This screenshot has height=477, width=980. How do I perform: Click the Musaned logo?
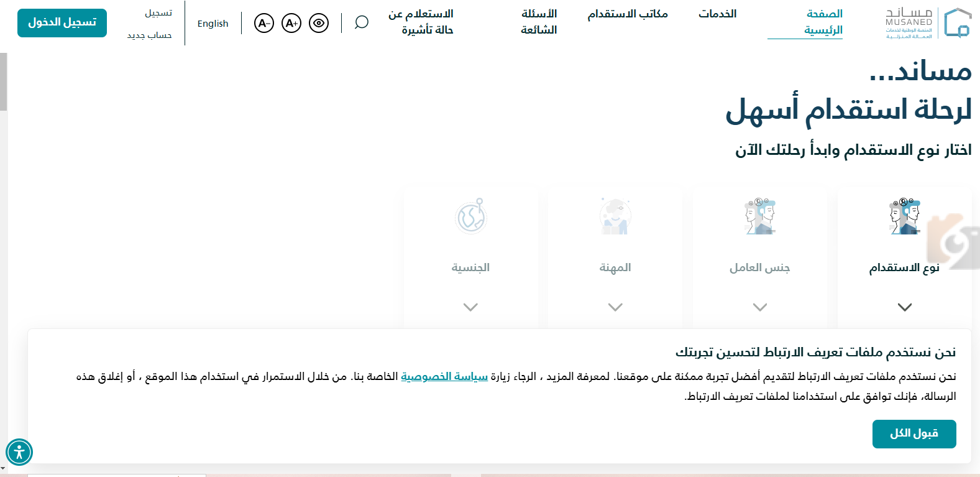click(x=928, y=23)
